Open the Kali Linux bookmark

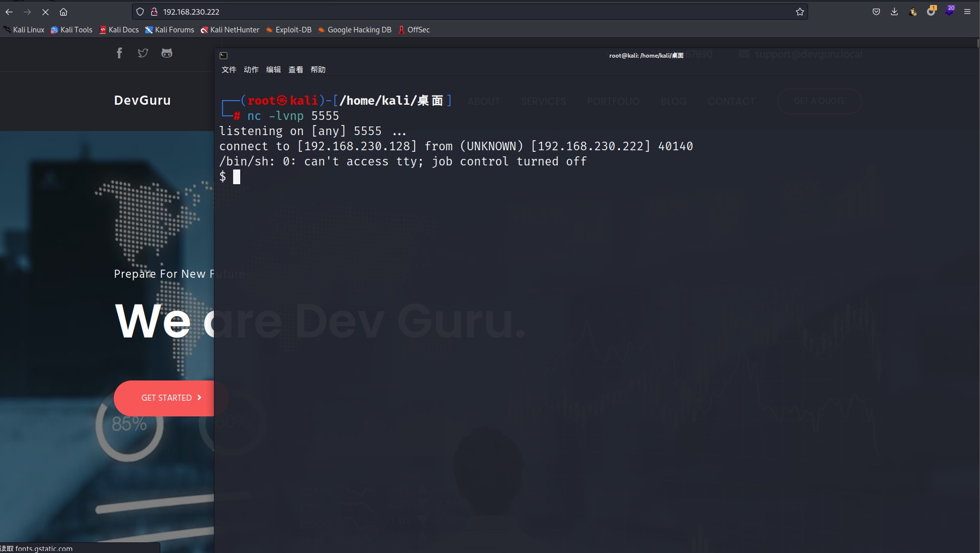24,30
